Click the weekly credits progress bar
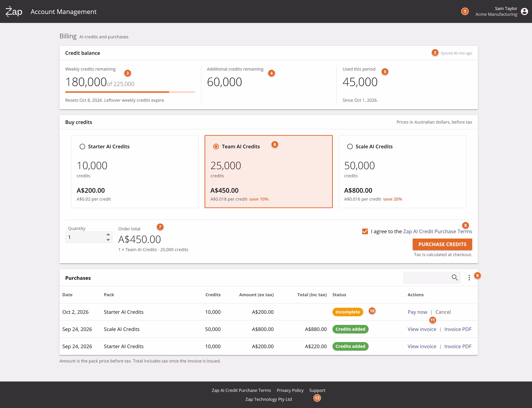532x408 pixels. click(x=130, y=92)
